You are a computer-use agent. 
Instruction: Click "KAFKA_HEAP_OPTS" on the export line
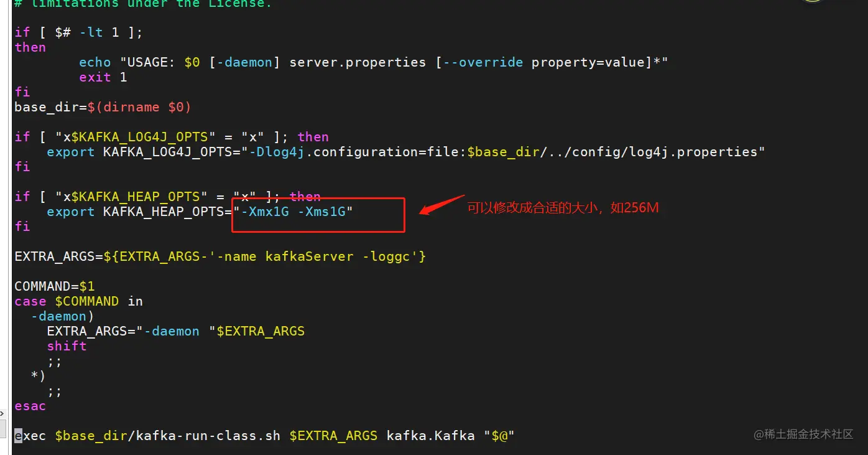[164, 212]
